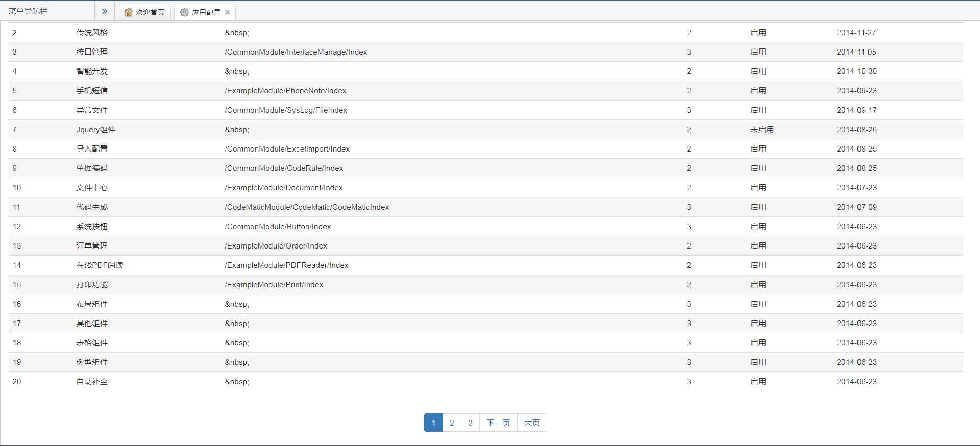The image size is (980, 446).
Task: Click 末页 last page button
Action: coord(532,423)
